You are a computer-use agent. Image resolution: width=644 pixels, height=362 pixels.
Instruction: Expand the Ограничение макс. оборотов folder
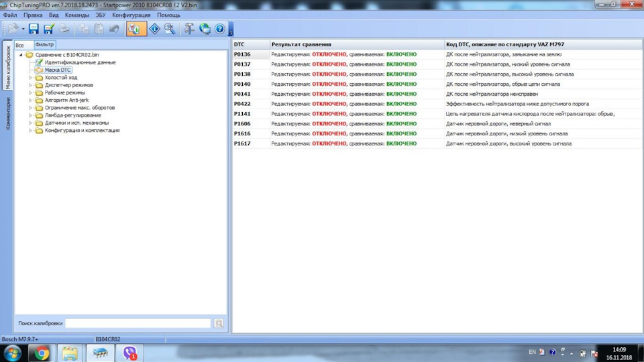pos(30,107)
